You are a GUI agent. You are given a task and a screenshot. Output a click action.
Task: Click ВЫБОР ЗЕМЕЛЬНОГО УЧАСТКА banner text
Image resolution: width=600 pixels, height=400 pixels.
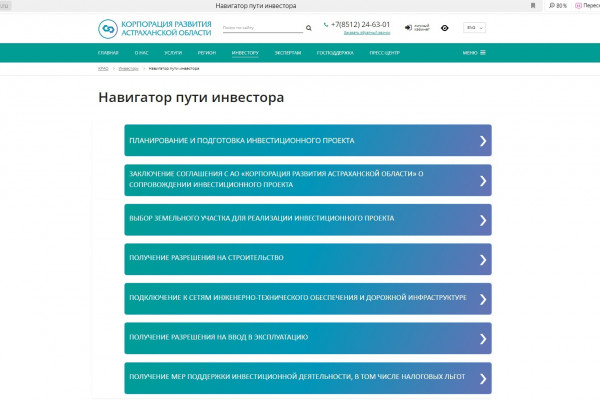pos(262,218)
